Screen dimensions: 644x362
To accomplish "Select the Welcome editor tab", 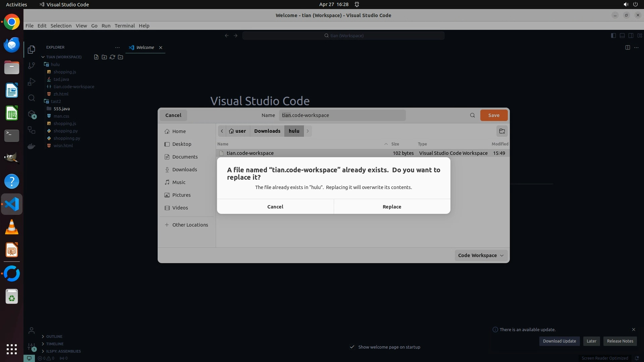I will pyautogui.click(x=145, y=48).
